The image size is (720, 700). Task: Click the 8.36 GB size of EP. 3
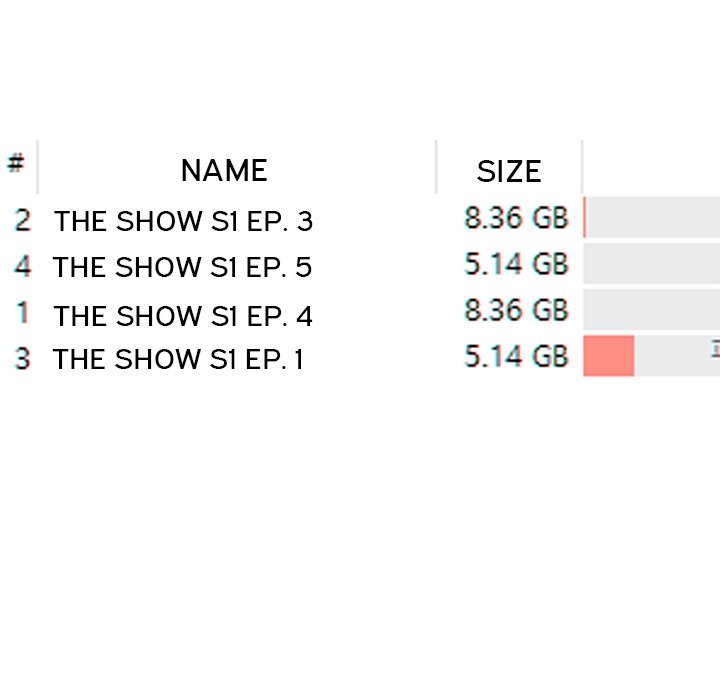click(516, 217)
